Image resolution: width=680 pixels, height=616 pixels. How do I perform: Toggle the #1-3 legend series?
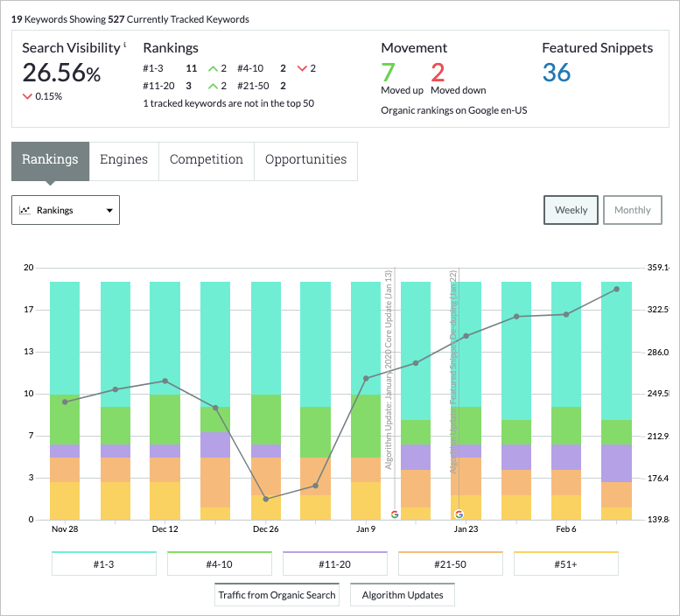(x=104, y=565)
